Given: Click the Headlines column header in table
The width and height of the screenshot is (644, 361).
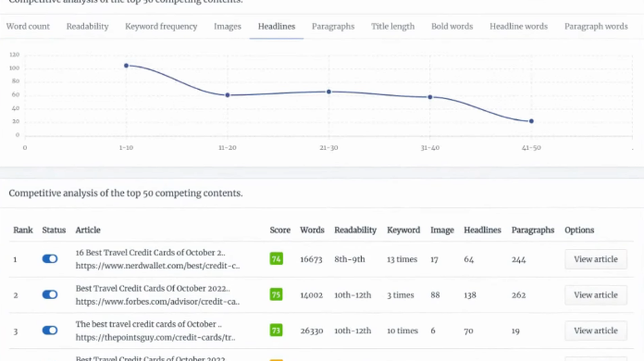Looking at the screenshot, I should [x=482, y=230].
